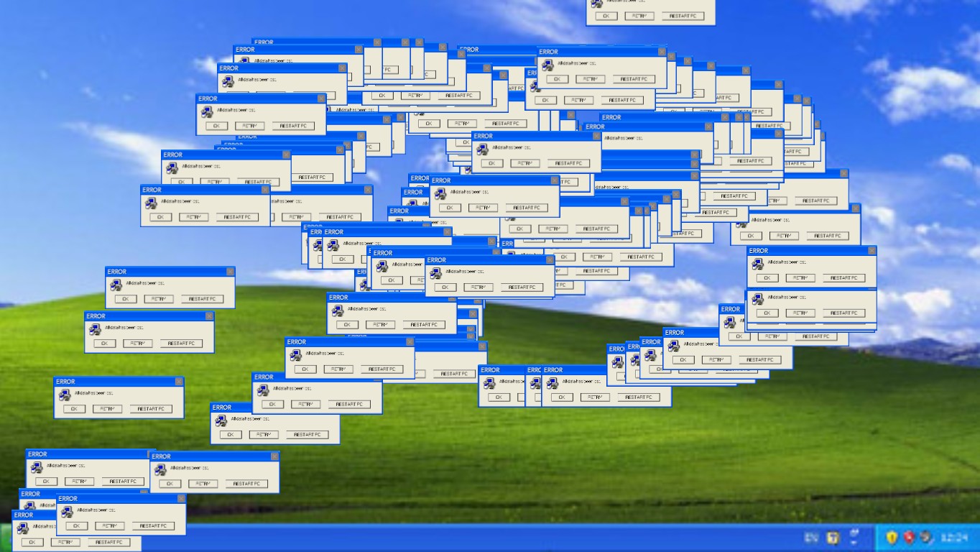Open the EN language indicator on the taskbar
Image resolution: width=980 pixels, height=552 pixels.
click(811, 538)
